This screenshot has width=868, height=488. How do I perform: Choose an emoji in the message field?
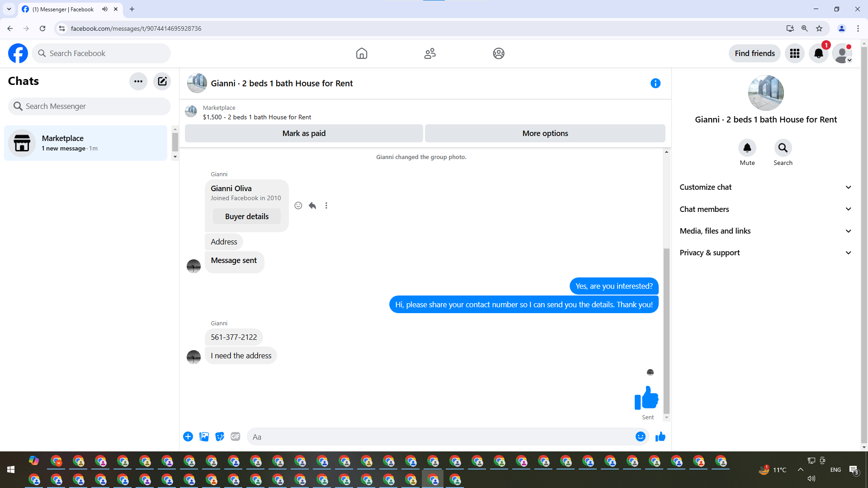640,436
